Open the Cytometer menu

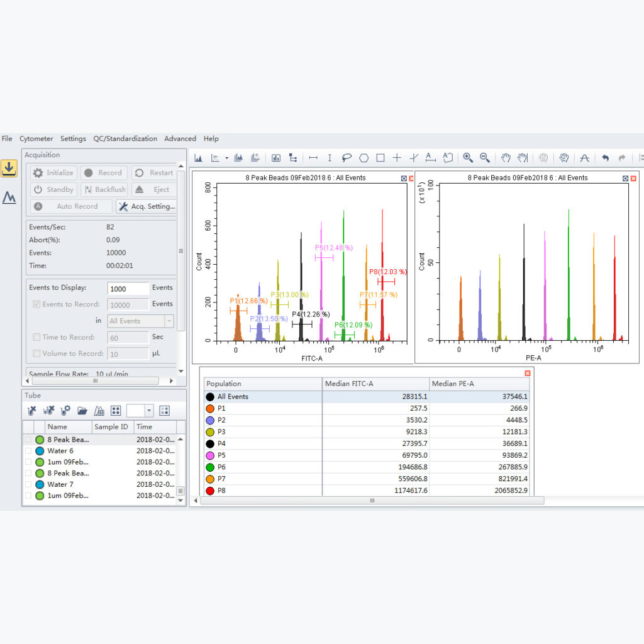point(36,138)
